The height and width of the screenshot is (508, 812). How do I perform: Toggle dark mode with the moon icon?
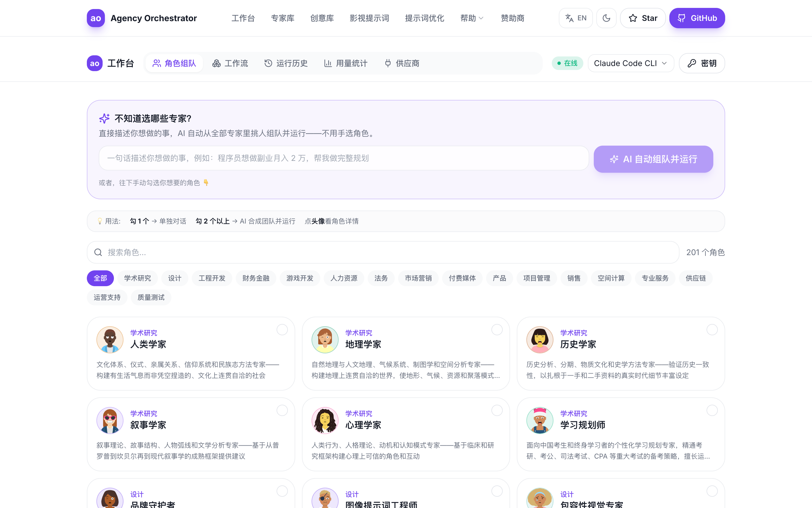click(x=606, y=18)
